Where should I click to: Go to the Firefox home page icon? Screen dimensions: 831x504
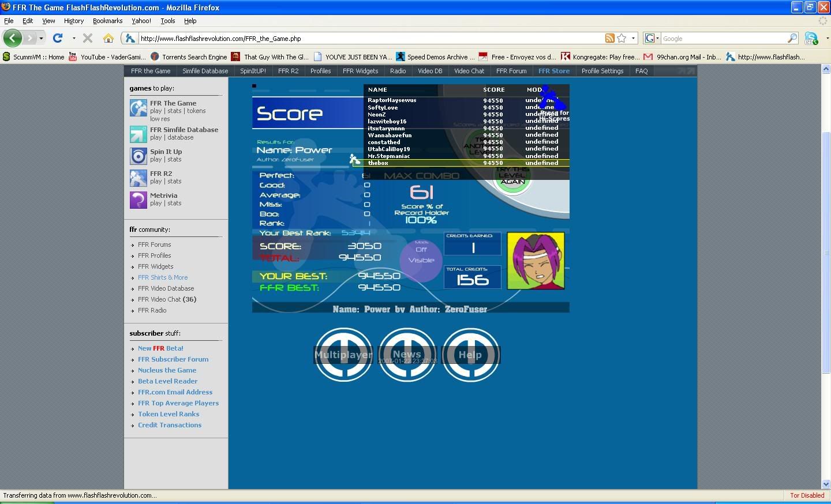pyautogui.click(x=108, y=38)
